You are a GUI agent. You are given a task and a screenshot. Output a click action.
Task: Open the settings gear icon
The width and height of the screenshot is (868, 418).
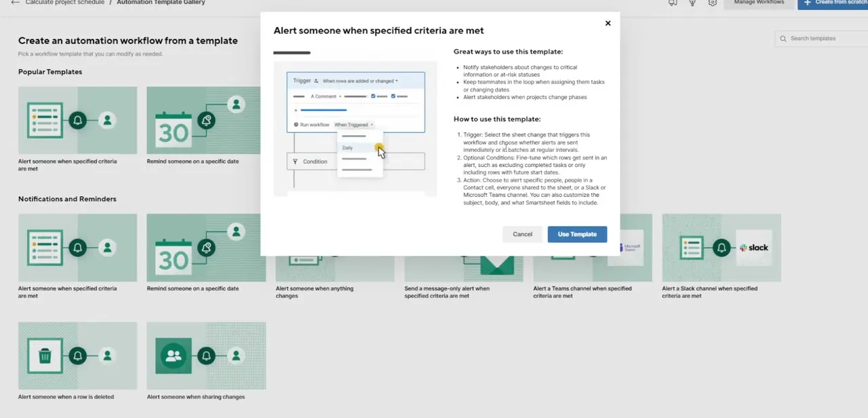pos(713,3)
